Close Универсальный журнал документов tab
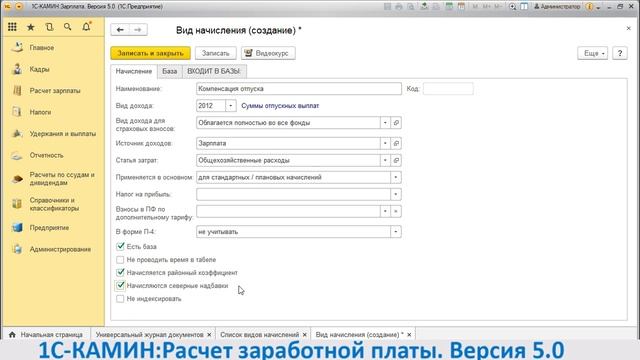 pos(209,334)
